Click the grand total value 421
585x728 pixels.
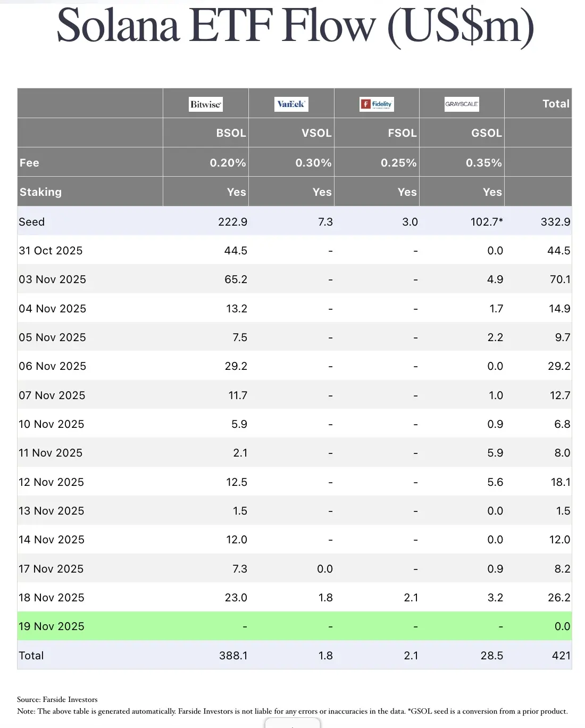pyautogui.click(x=561, y=656)
